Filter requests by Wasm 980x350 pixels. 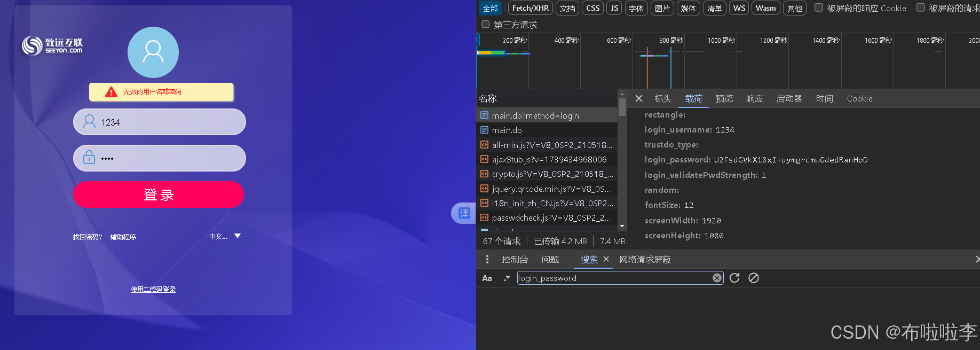point(765,8)
